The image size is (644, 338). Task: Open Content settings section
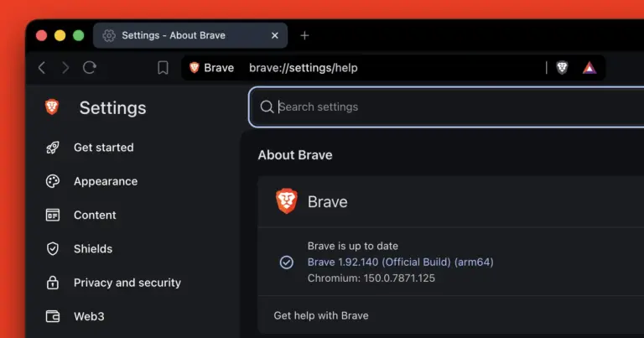point(95,215)
